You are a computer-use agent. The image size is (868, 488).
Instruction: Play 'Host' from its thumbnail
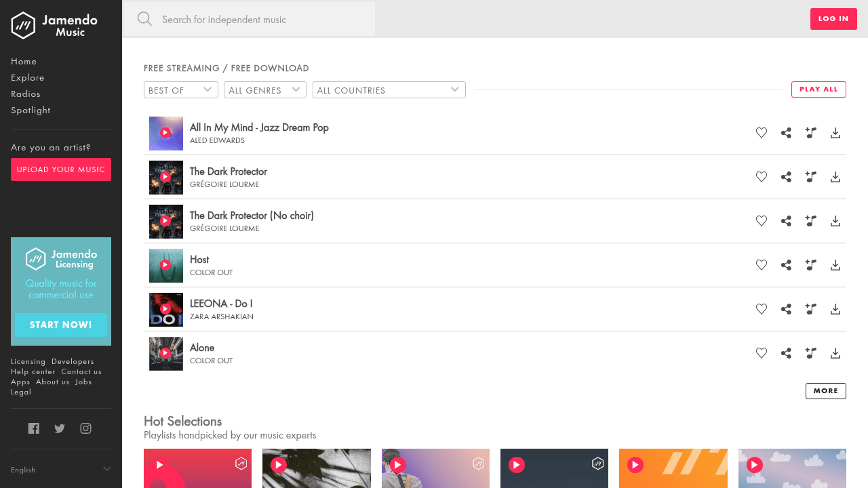point(166,266)
